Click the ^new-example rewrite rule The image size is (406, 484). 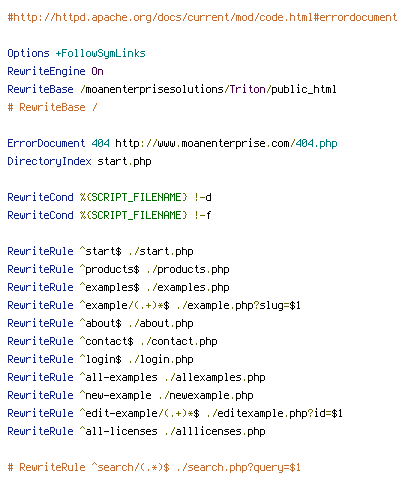tap(130, 395)
